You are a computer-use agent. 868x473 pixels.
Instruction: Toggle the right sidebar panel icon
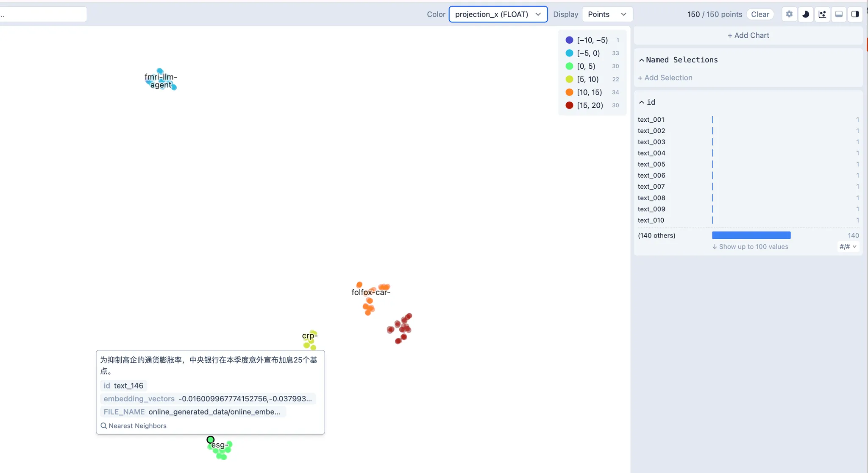click(x=855, y=14)
